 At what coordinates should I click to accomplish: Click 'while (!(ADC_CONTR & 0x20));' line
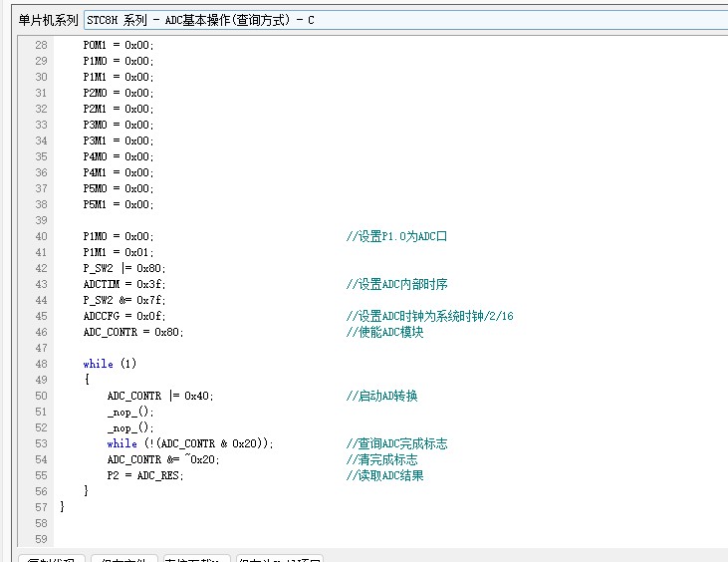[190, 443]
